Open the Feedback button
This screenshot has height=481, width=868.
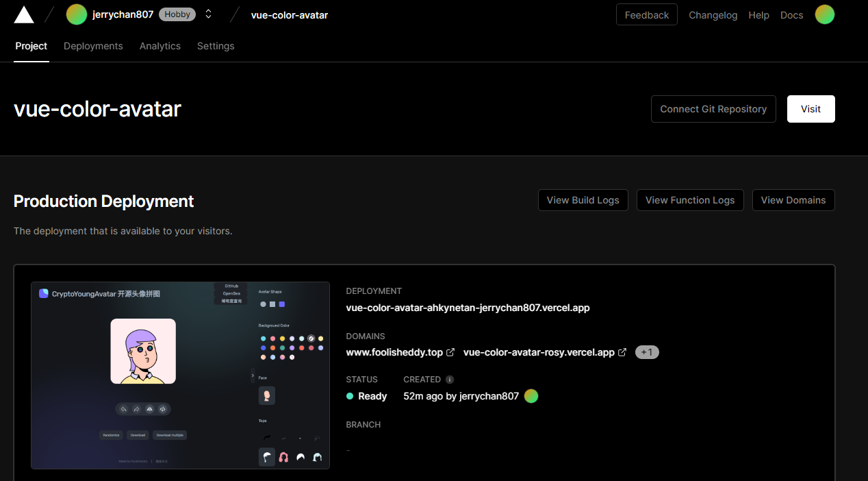(647, 15)
